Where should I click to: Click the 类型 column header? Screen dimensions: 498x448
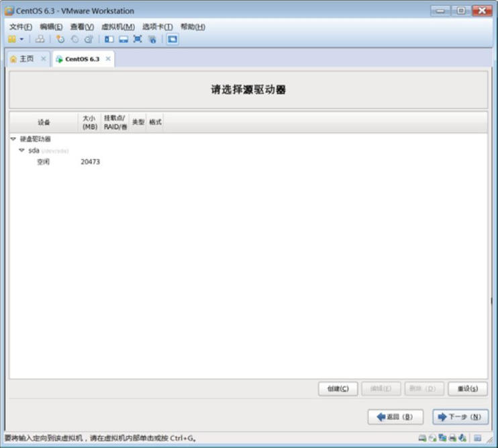tap(138, 122)
